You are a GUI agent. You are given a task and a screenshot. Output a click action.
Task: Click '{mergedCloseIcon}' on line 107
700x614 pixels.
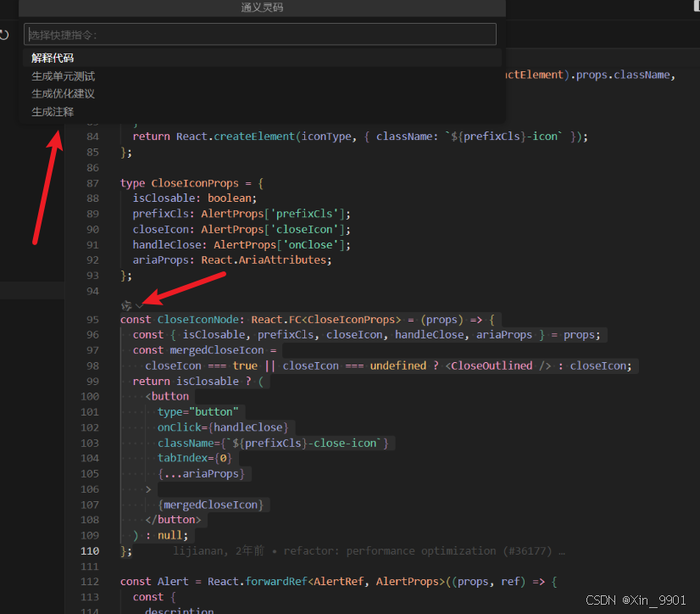tap(211, 505)
